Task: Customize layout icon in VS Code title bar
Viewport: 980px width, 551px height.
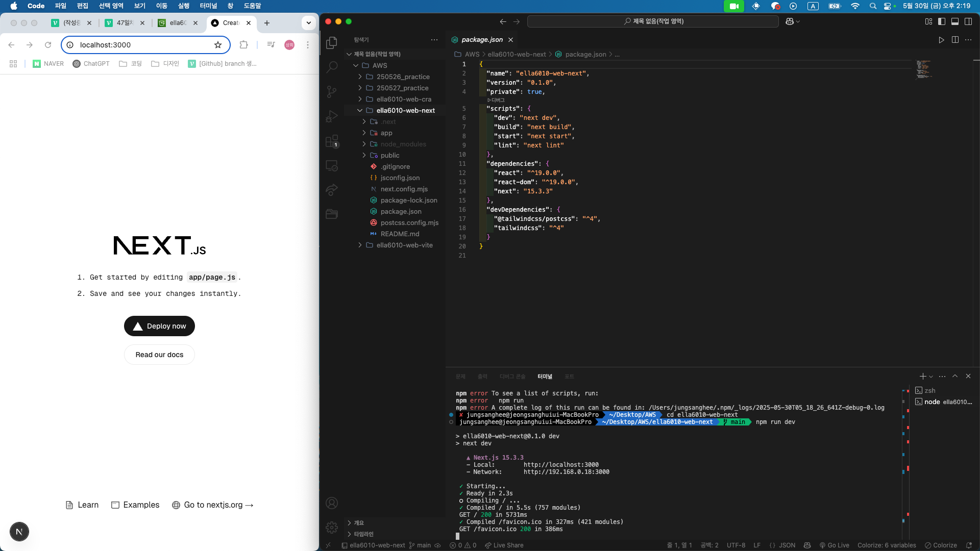Action: point(928,21)
